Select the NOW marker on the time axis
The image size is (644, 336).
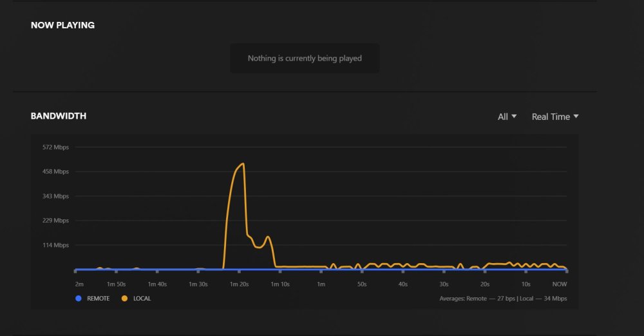[x=560, y=284]
